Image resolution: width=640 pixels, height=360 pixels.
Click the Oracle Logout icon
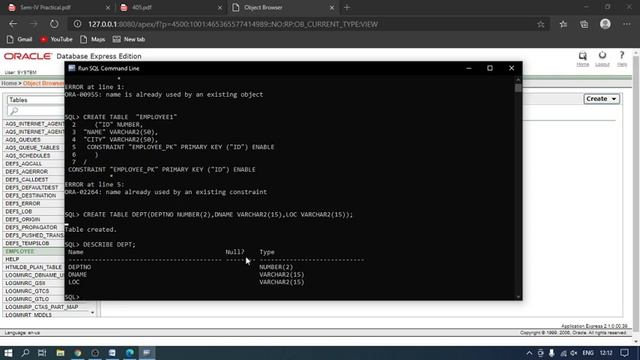[x=602, y=55]
